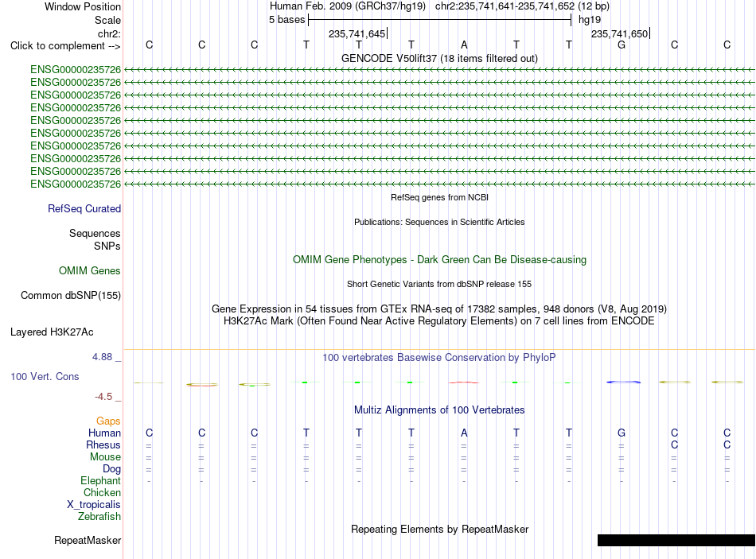Click the '5 bases' scale bar label

[x=286, y=20]
